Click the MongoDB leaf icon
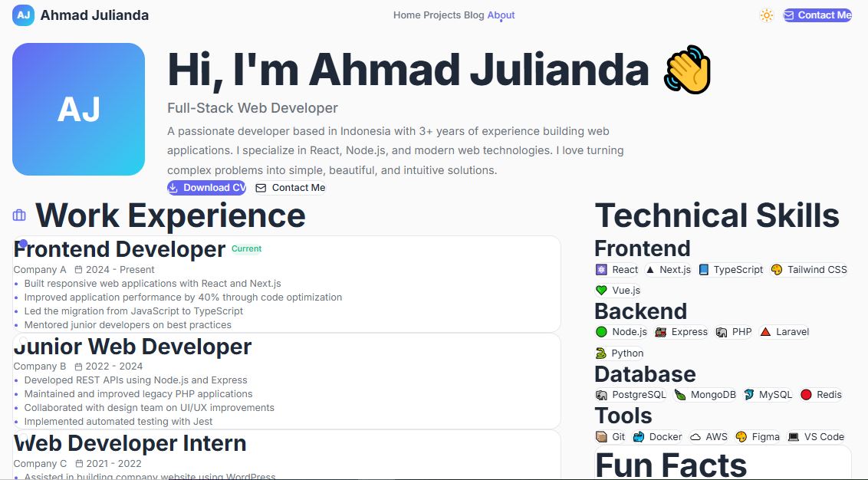Screen dimensions: 868x480 click(682, 394)
